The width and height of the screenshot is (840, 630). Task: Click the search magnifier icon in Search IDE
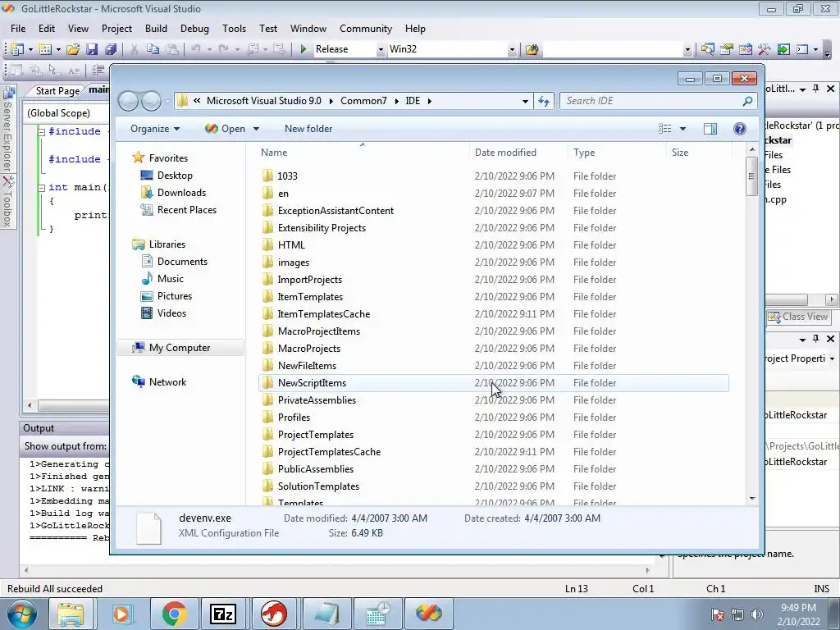(747, 101)
